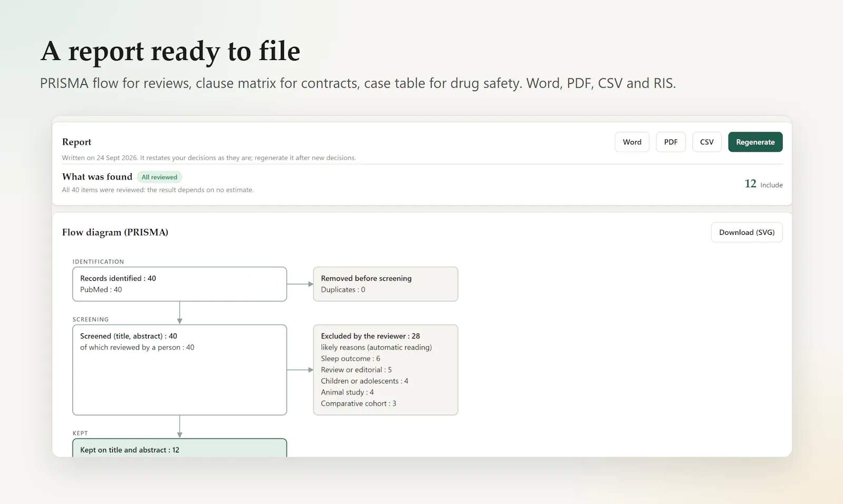843x504 pixels.
Task: Click 'Children or adolescents : 4' reason
Action: click(x=365, y=381)
